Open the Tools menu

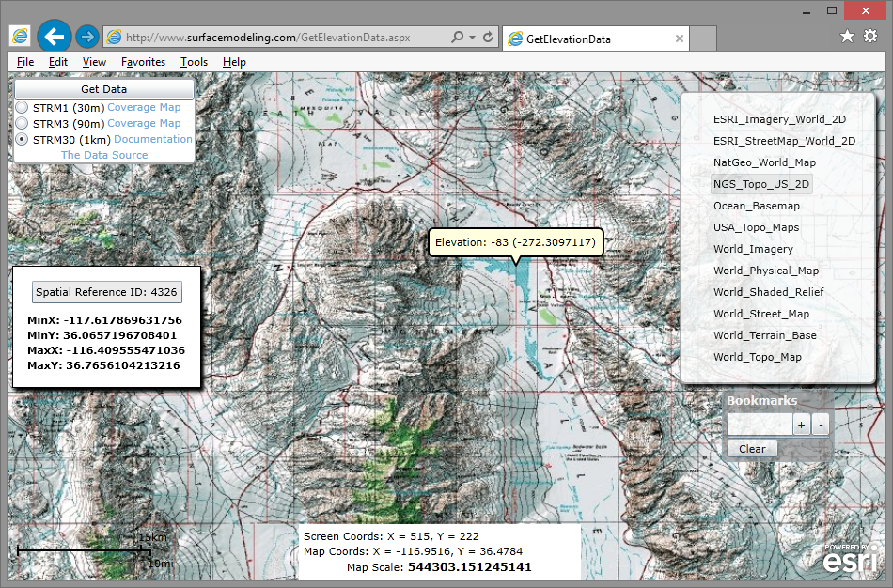point(194,61)
